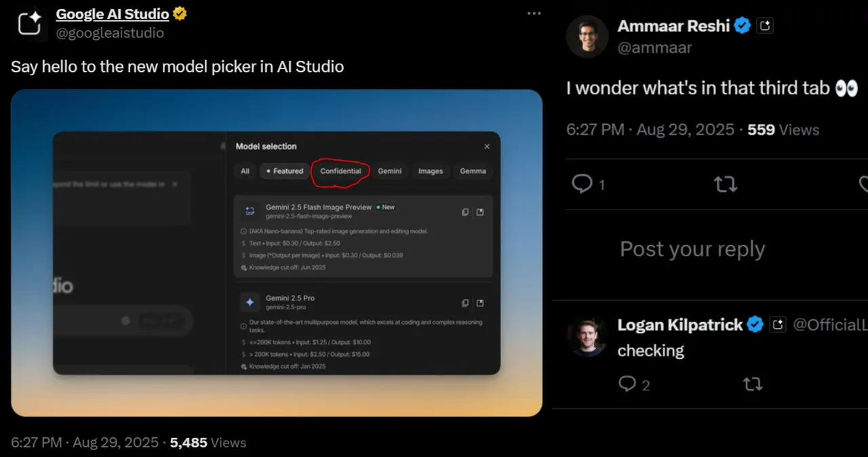
Task: Open the model picker image attachment
Action: (277, 253)
